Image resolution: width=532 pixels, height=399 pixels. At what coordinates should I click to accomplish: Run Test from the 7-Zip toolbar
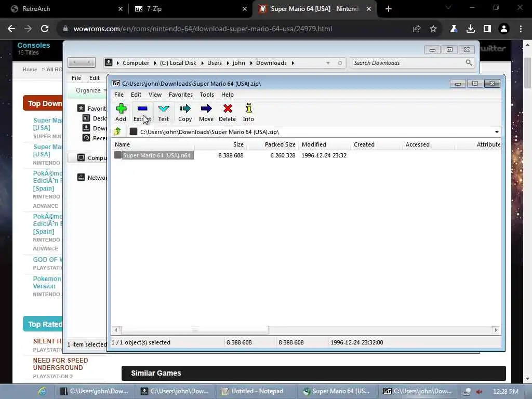point(164,113)
